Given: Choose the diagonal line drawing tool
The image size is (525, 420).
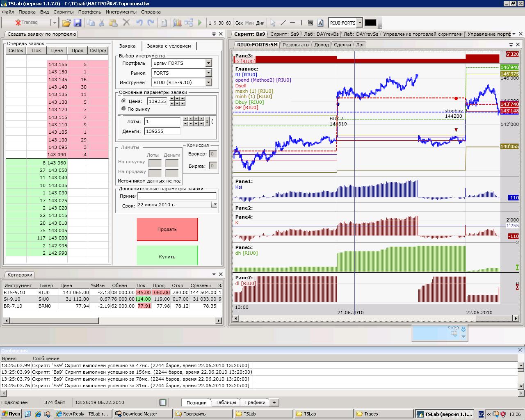Looking at the screenshot, I should 283,23.
